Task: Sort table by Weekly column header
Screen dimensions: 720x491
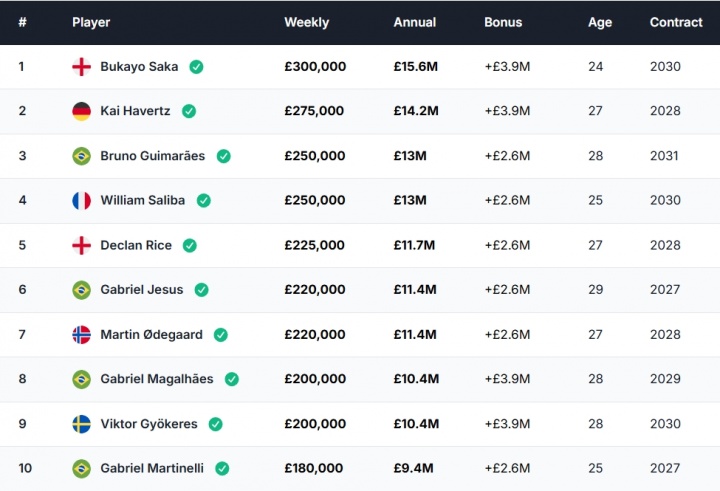Action: [x=307, y=23]
